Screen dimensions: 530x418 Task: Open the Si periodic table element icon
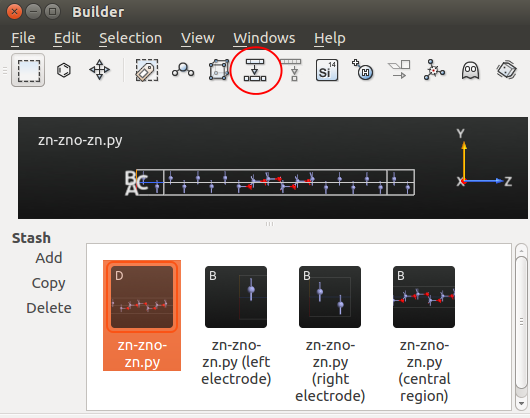(x=327, y=70)
